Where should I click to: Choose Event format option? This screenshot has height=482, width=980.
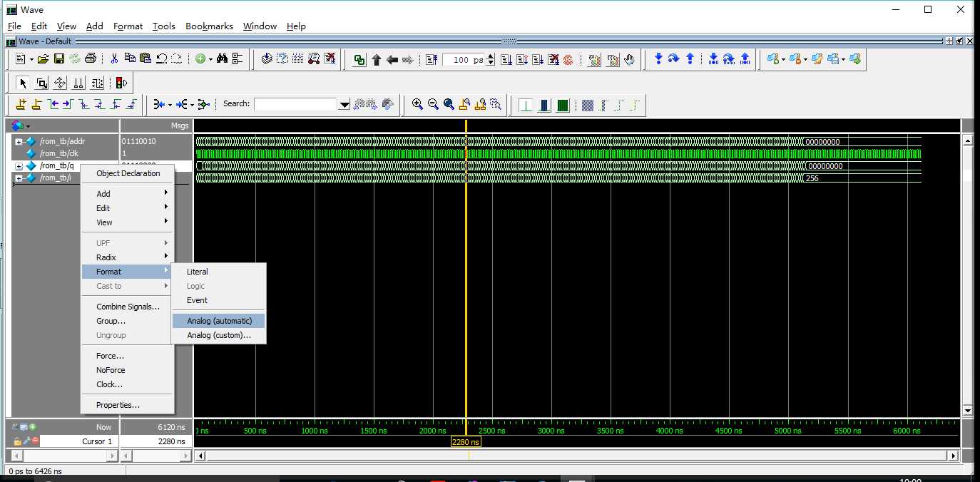[218, 300]
